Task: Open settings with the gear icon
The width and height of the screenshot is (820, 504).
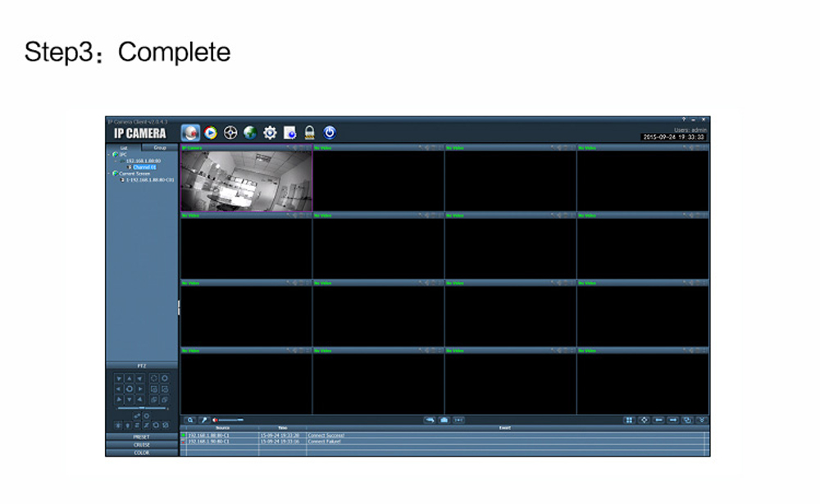Action: point(270,132)
